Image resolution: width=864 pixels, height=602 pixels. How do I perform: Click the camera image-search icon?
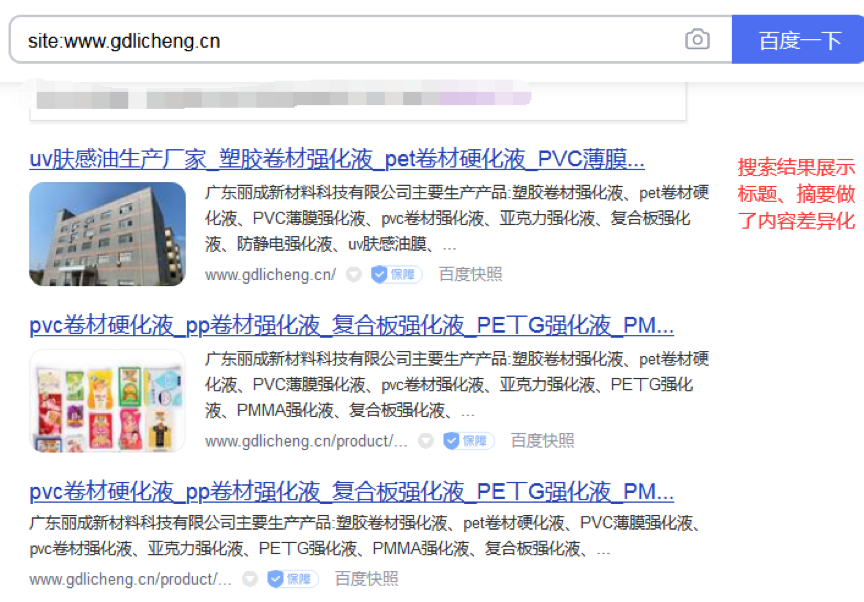(697, 40)
